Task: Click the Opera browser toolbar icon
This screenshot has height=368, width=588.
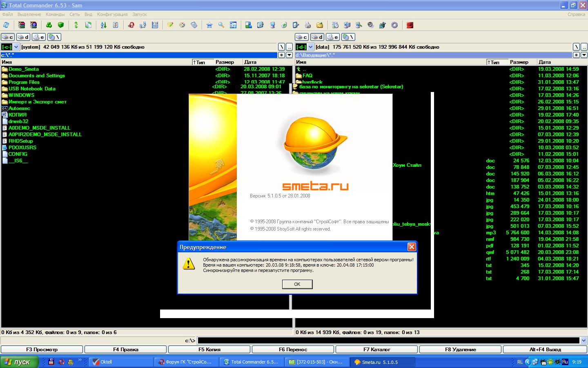Action: coord(131,25)
